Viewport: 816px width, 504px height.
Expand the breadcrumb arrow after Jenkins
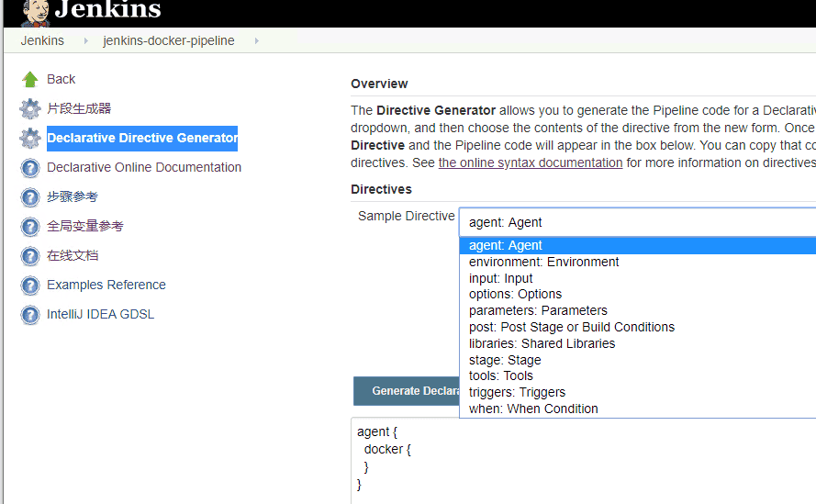[x=84, y=41]
